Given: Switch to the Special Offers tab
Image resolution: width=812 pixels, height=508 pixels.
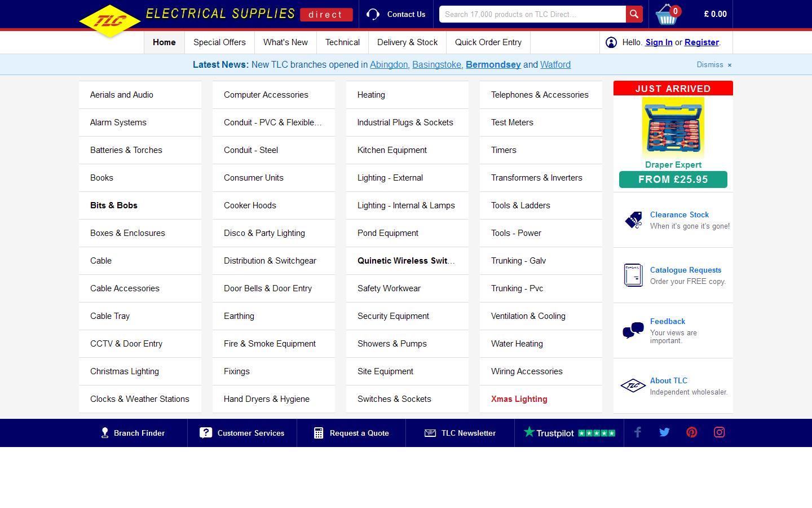Looking at the screenshot, I should (219, 42).
